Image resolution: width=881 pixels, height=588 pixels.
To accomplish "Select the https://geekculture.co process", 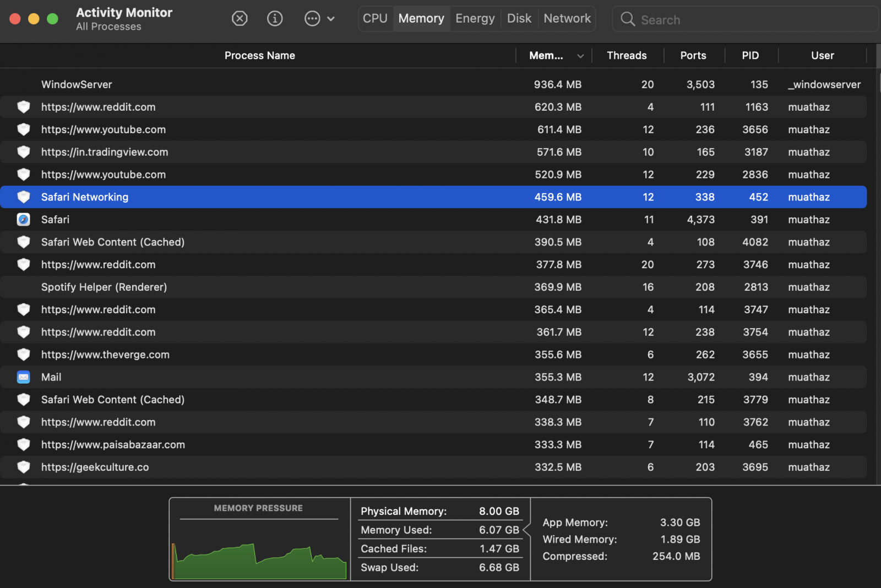I will 433,467.
